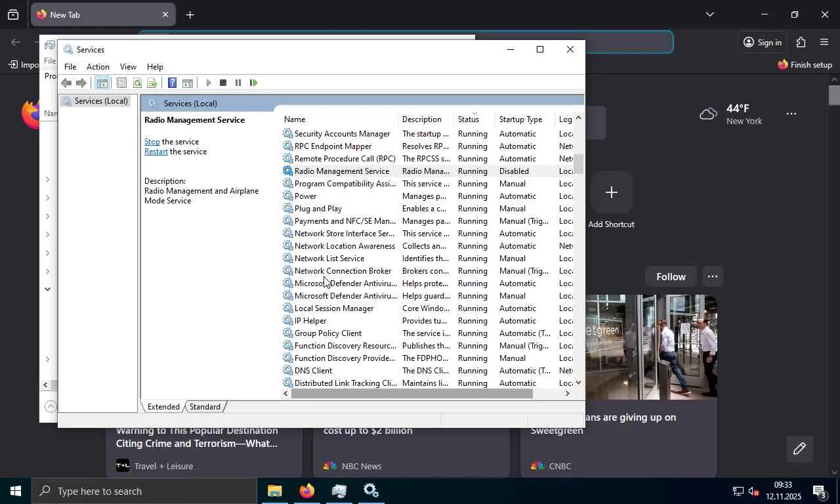The height and width of the screenshot is (504, 840).
Task: Click the Windows Start button
Action: coord(15,491)
